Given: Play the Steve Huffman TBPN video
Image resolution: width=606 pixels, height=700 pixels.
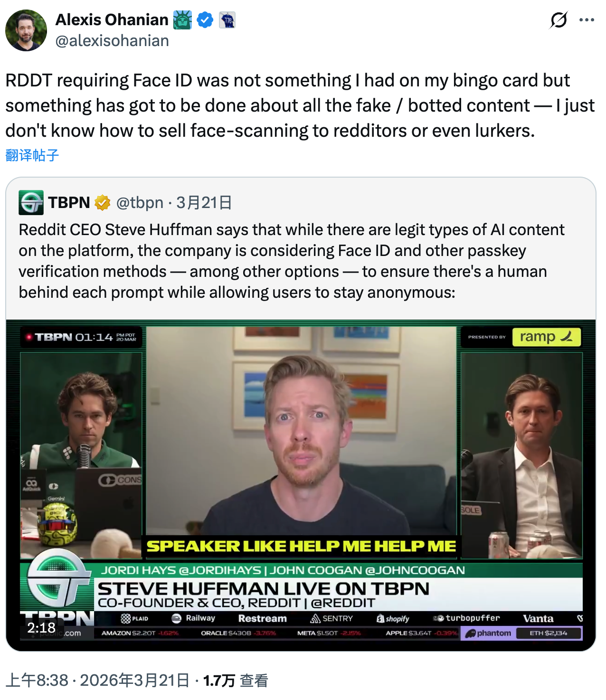Looking at the screenshot, I should pyautogui.click(x=301, y=485).
